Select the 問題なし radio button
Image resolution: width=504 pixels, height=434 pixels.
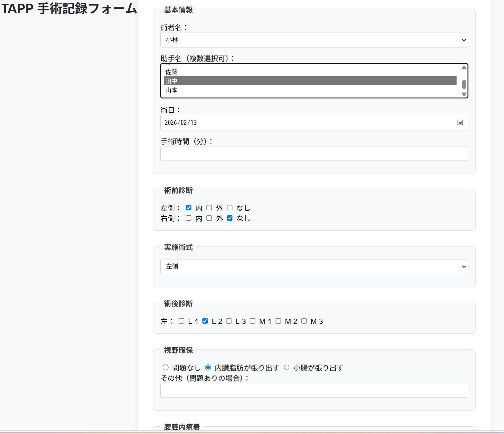[x=166, y=367]
